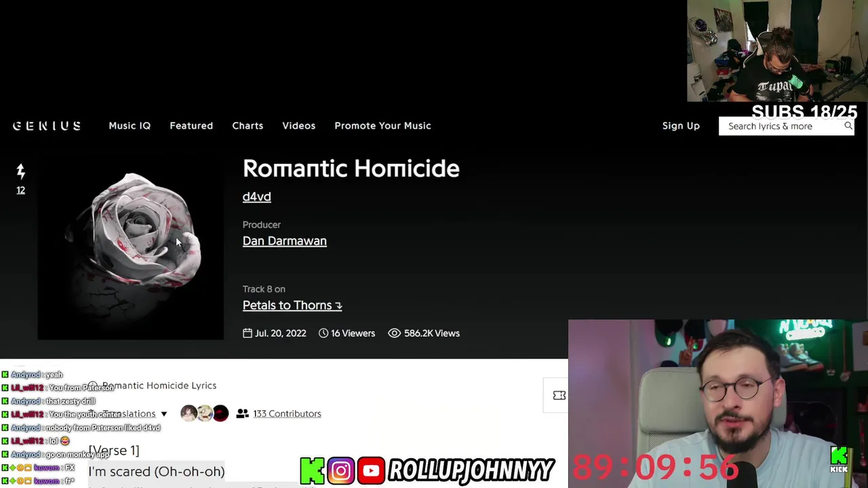Open the Charts page
The image size is (868, 488).
pyautogui.click(x=248, y=125)
